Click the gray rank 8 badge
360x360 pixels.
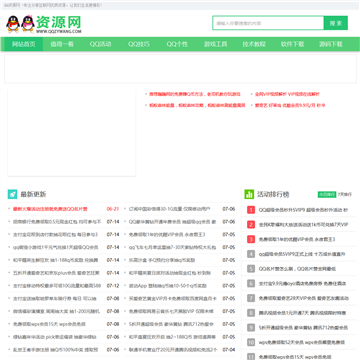click(251, 313)
